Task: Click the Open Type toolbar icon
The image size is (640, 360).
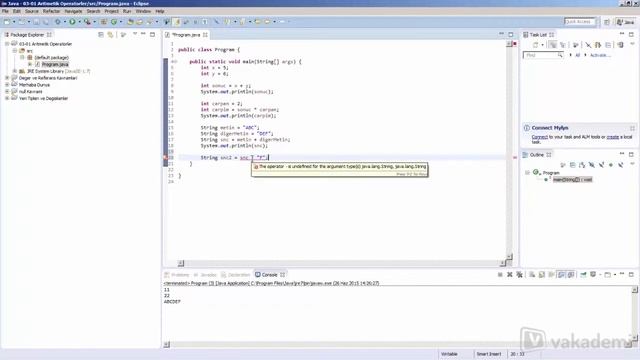Action: point(130,22)
